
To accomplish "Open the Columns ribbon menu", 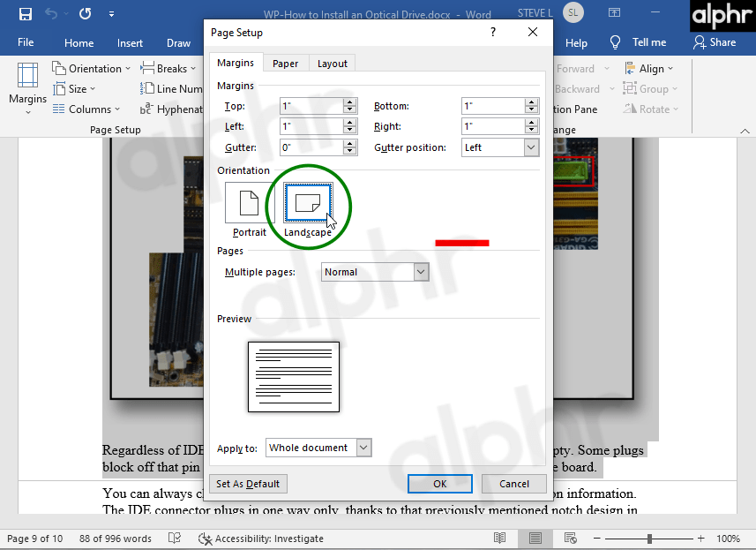I will click(x=86, y=109).
